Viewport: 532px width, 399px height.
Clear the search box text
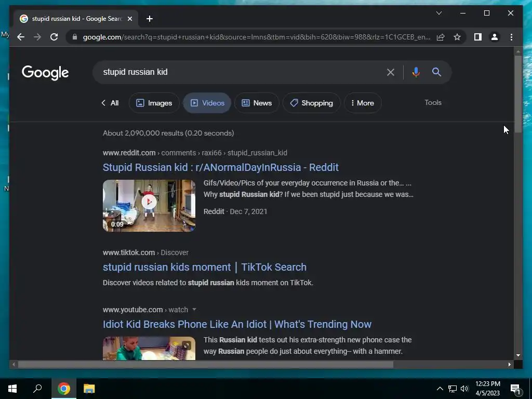click(391, 72)
